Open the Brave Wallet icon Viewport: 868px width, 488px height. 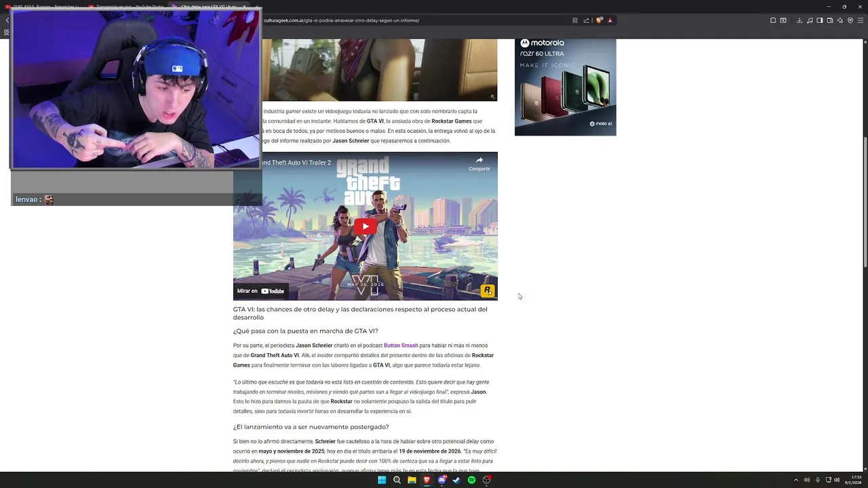[830, 20]
